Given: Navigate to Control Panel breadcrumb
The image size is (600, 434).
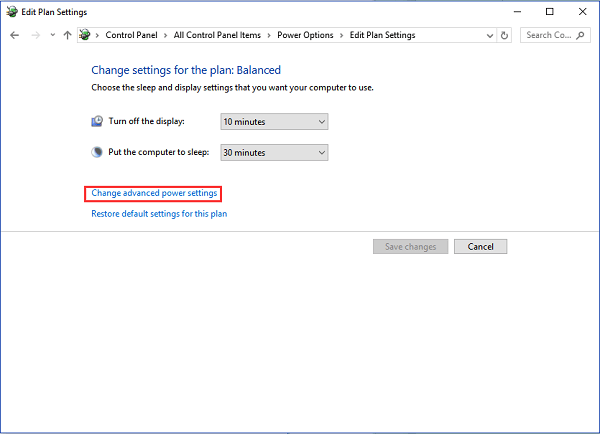Looking at the screenshot, I should (x=131, y=35).
